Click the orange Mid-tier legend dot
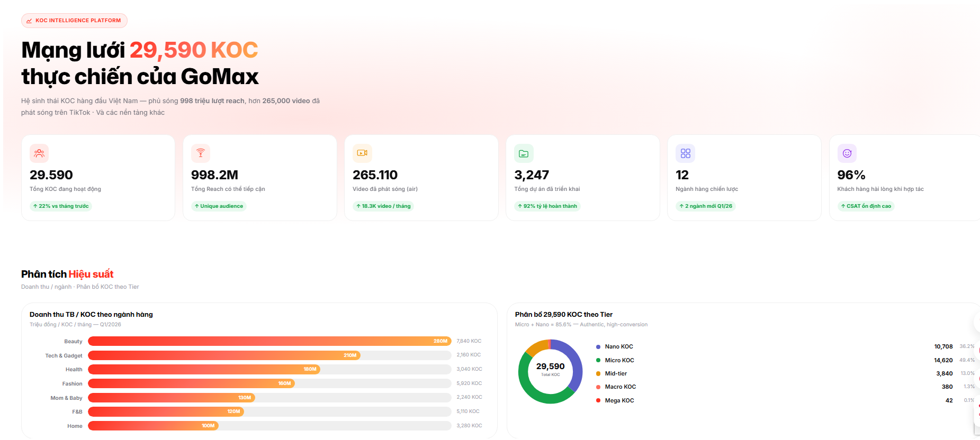This screenshot has height=440, width=980. [598, 374]
